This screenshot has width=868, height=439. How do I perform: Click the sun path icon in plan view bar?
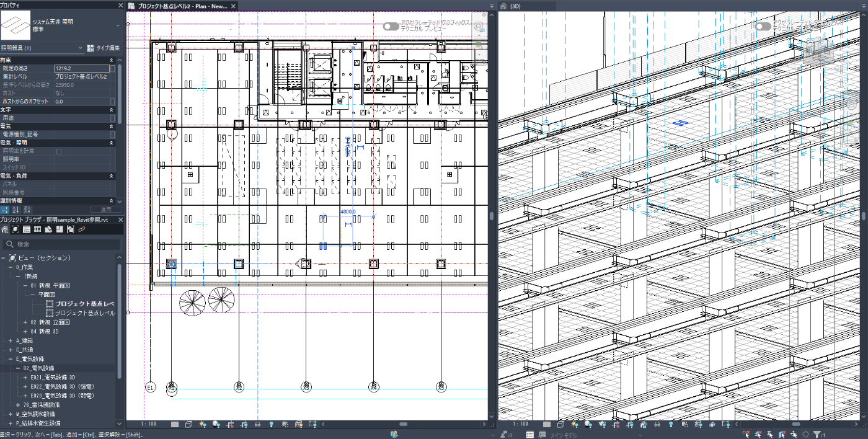point(203,425)
